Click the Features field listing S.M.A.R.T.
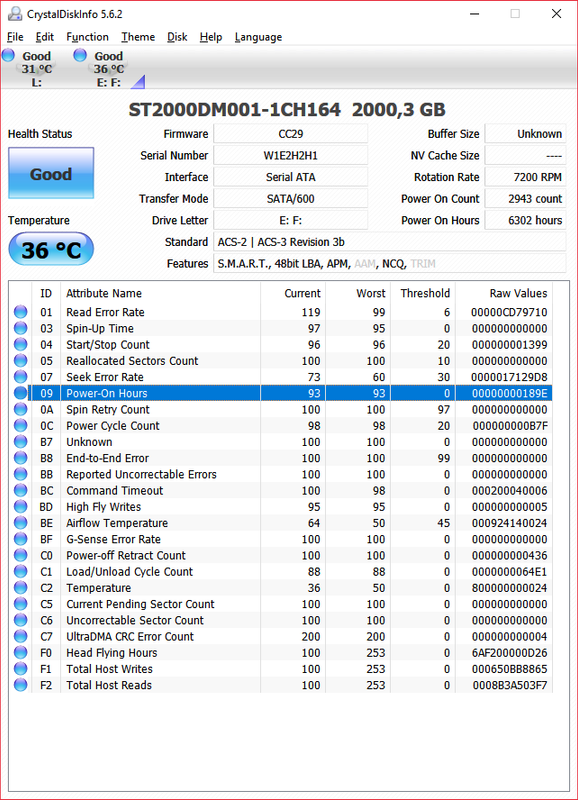 (390, 263)
